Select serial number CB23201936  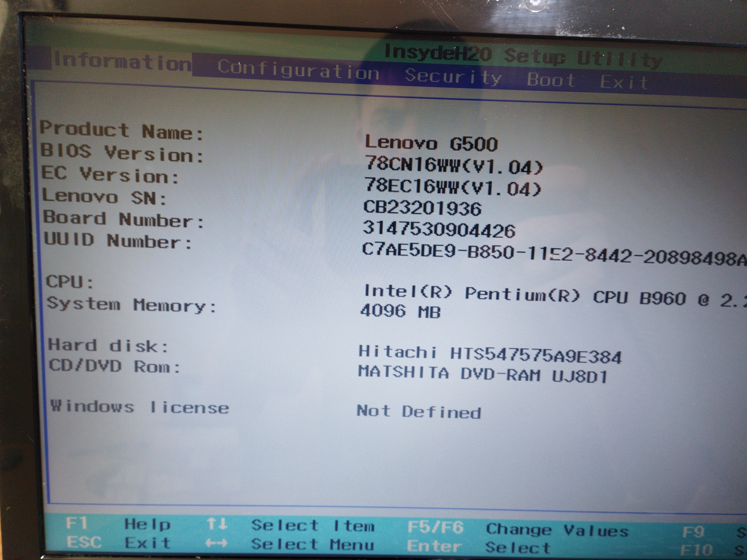coord(422,208)
